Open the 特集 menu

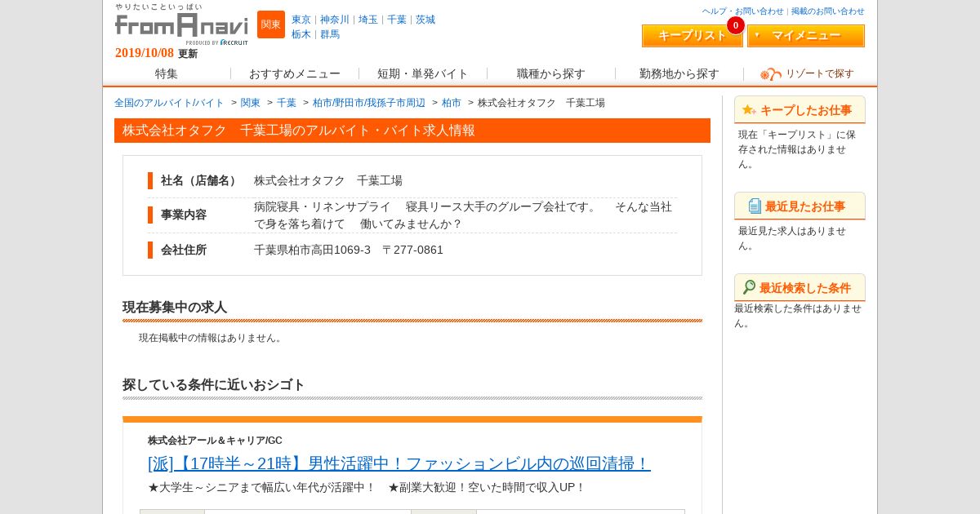[x=167, y=73]
